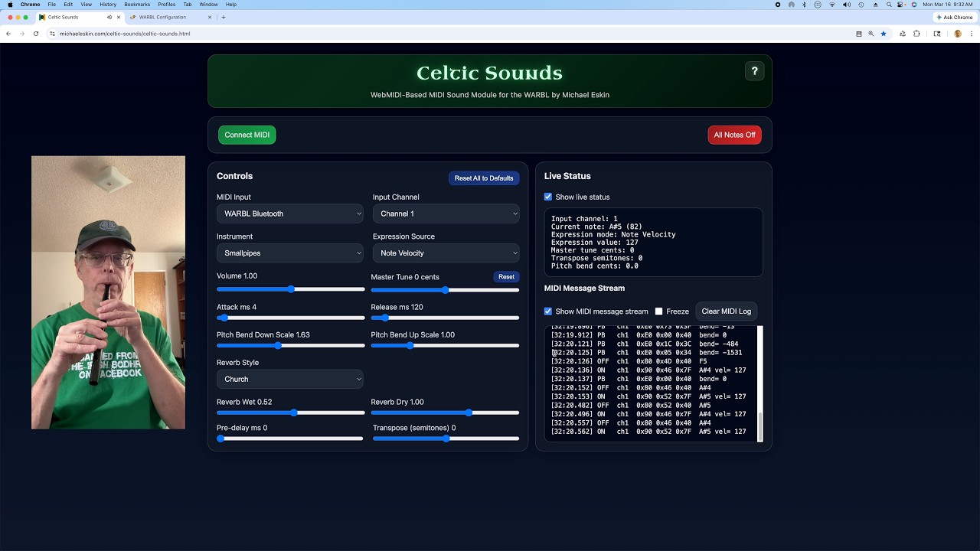Mute the Celtic Sounds tab audio icon

[x=109, y=17]
